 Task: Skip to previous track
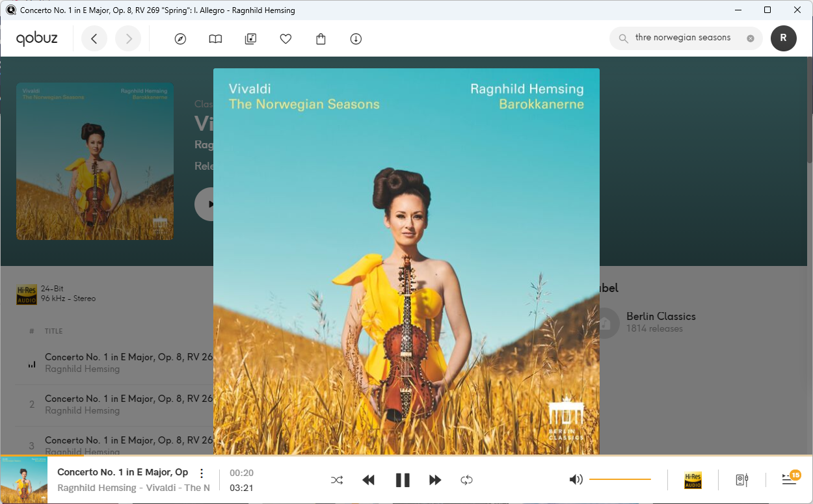pyautogui.click(x=369, y=480)
